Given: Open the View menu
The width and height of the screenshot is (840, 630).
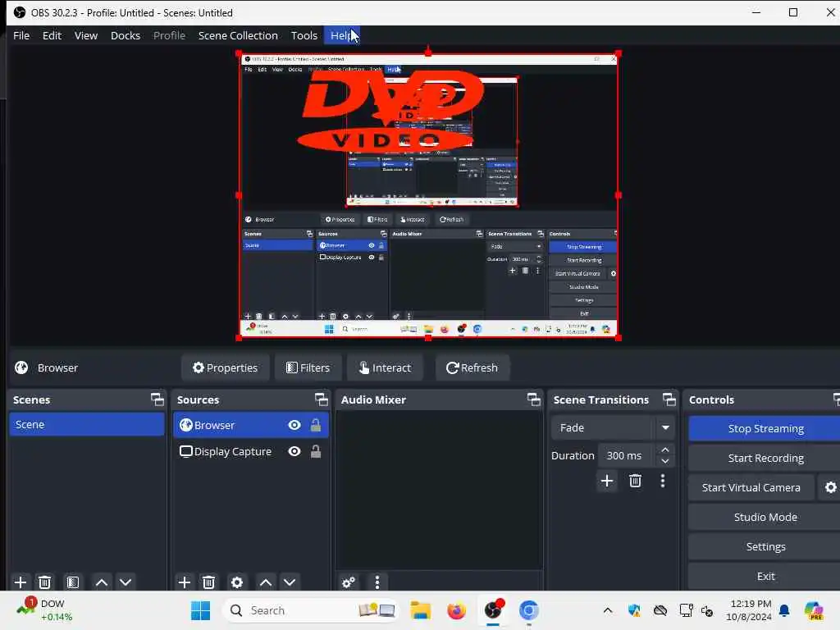Looking at the screenshot, I should [x=85, y=35].
